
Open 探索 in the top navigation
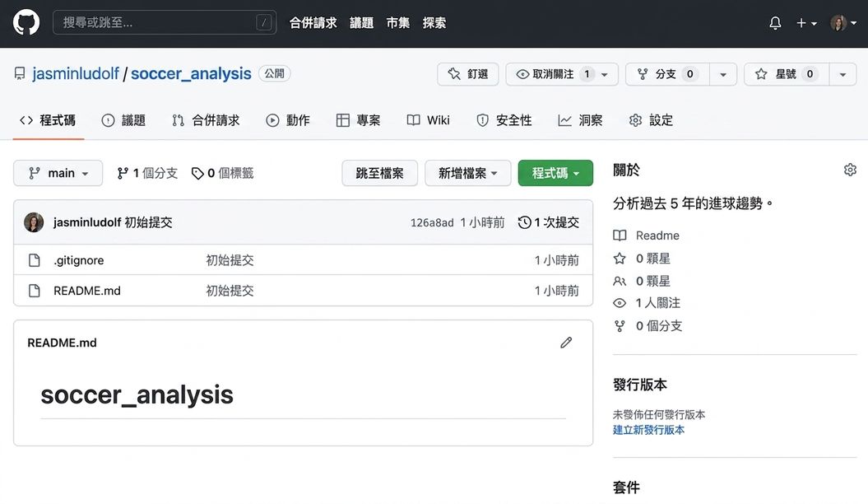click(434, 23)
